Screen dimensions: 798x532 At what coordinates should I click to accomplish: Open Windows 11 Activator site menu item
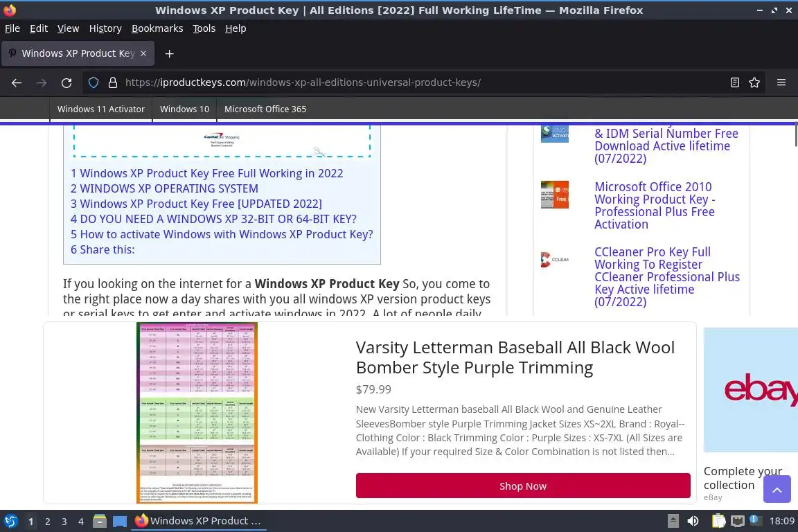coord(100,109)
